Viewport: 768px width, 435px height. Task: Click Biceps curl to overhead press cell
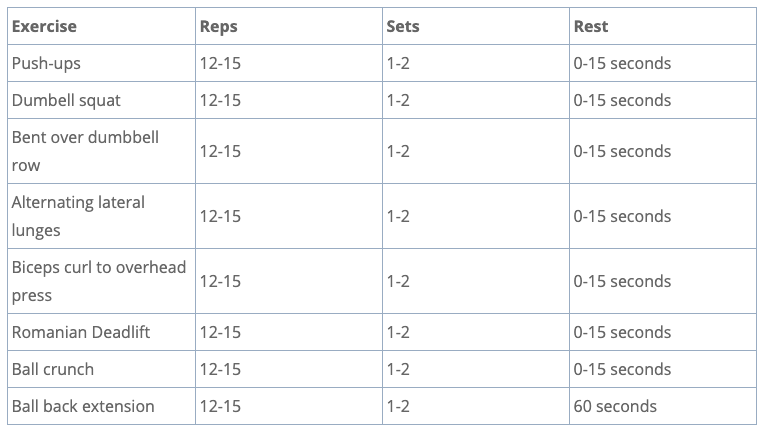click(98, 281)
